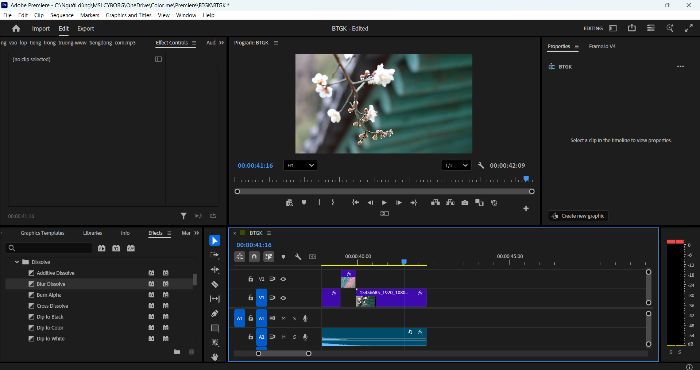Select the Track Select Forward tool
The width and height of the screenshot is (700, 370).
pos(215,255)
